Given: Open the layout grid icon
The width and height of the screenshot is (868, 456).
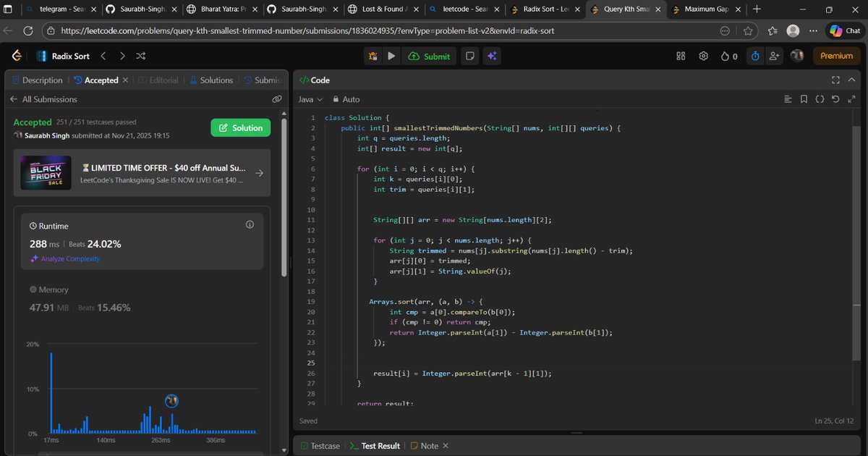Looking at the screenshot, I should pyautogui.click(x=681, y=56).
